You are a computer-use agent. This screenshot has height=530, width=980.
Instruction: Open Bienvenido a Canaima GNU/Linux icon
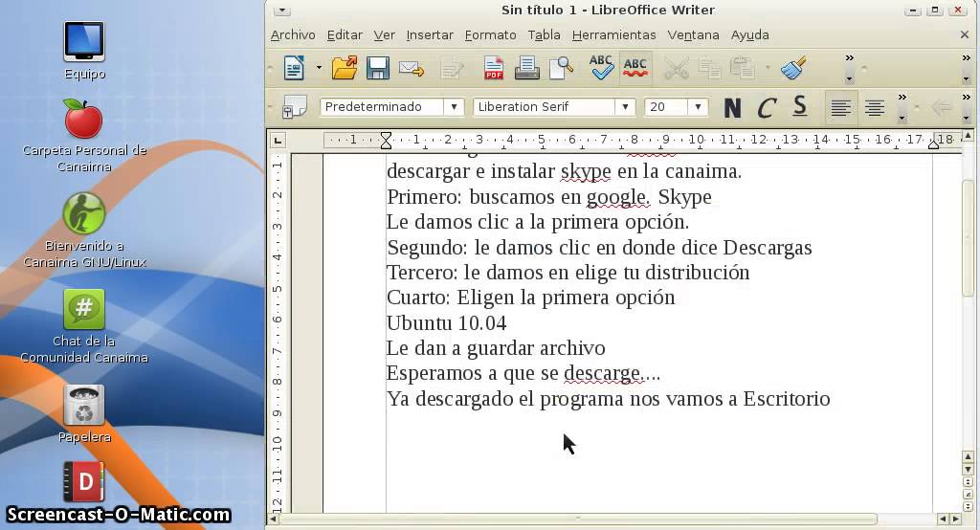[84, 230]
